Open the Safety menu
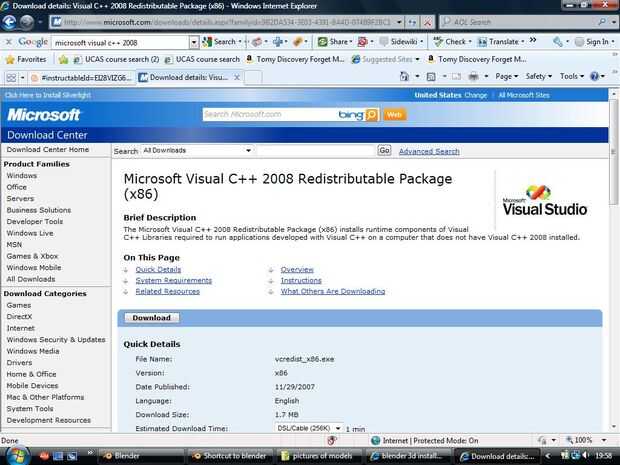Image resolution: width=620 pixels, height=465 pixels. click(x=539, y=76)
